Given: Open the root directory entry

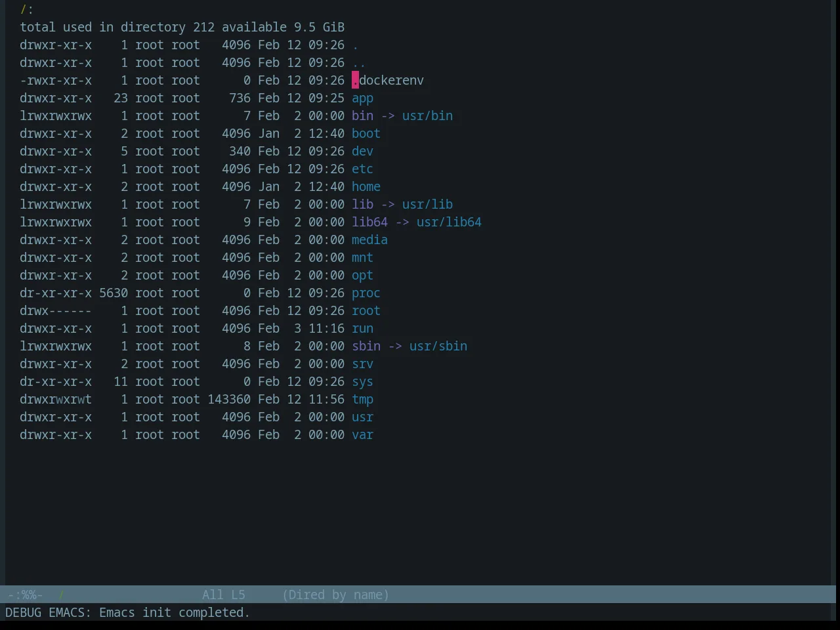Looking at the screenshot, I should [366, 311].
